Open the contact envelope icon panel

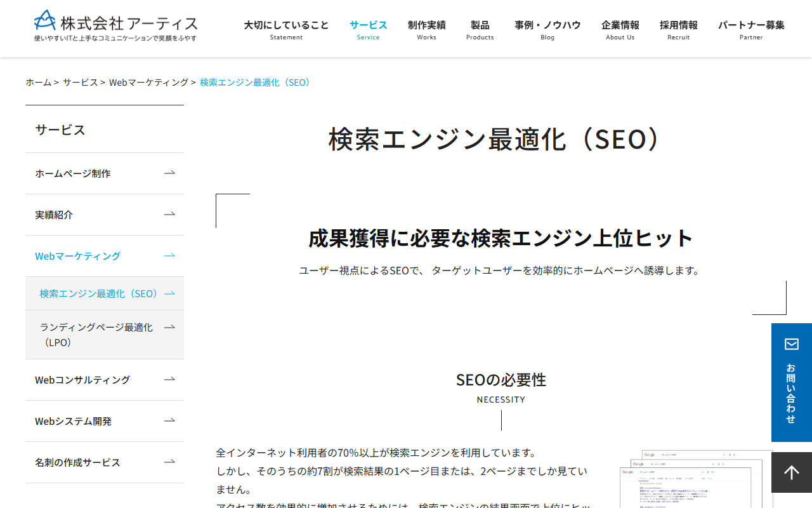(x=791, y=344)
